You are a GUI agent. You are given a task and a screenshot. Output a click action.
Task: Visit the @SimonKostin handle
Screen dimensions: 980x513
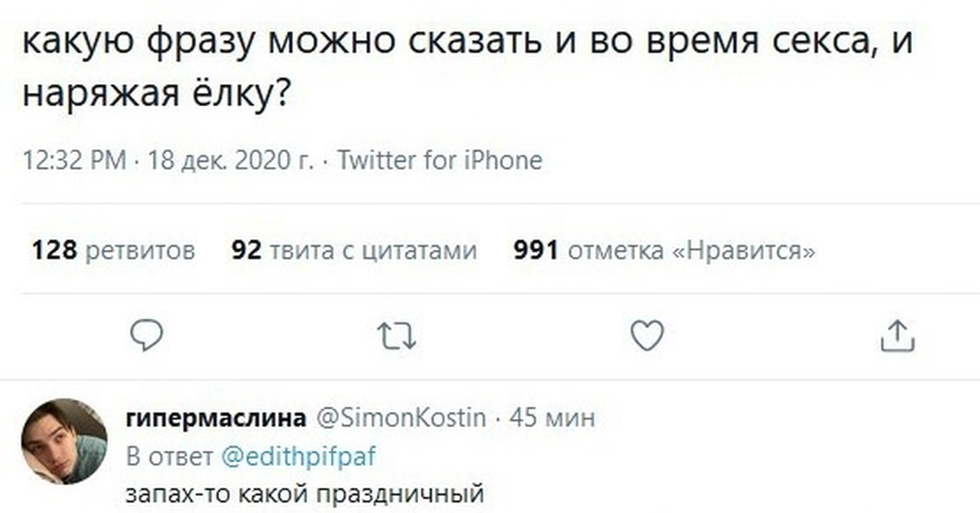tap(400, 418)
